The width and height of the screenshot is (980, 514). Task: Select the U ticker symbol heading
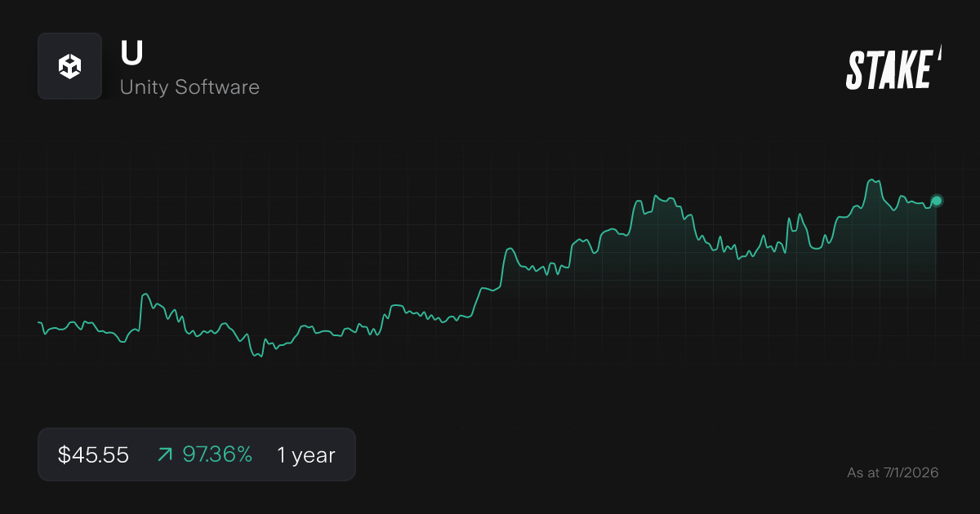131,53
